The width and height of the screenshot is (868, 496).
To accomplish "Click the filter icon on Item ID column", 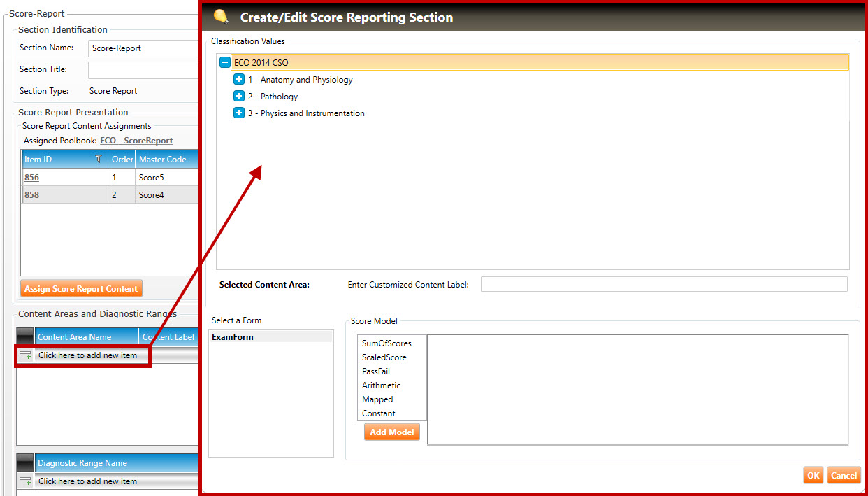I will pyautogui.click(x=99, y=160).
